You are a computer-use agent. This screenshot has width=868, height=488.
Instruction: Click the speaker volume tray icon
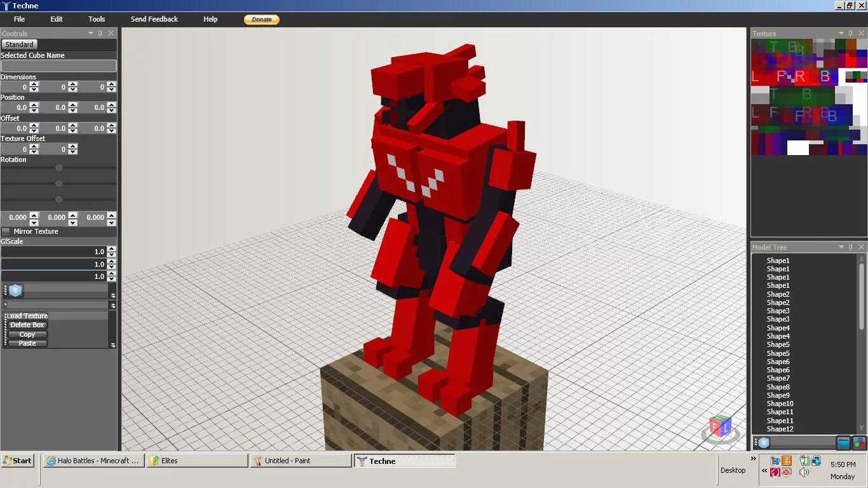[x=804, y=472]
